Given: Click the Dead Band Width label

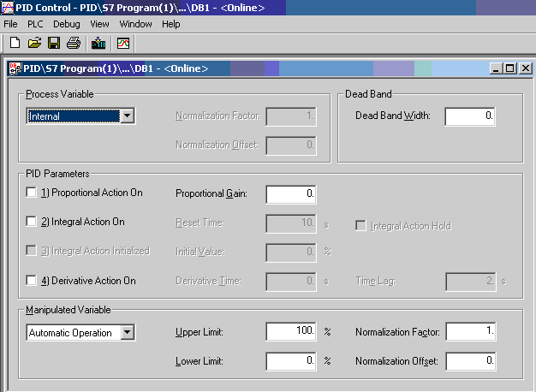Looking at the screenshot, I should [x=393, y=116].
